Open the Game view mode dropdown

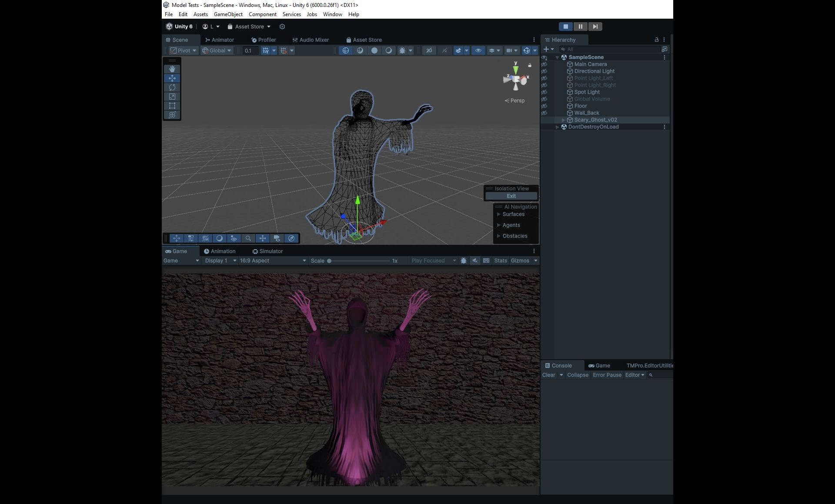pos(181,260)
